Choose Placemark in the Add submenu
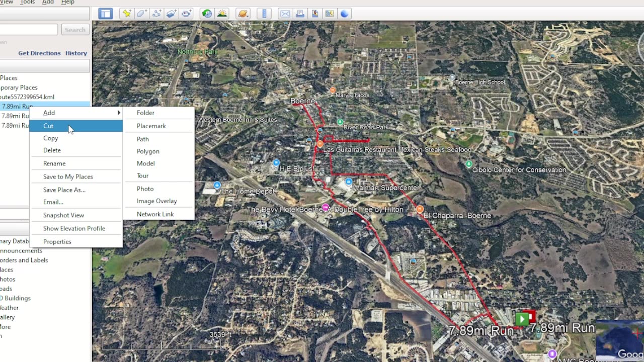Image resolution: width=644 pixels, height=362 pixels. [159, 126]
